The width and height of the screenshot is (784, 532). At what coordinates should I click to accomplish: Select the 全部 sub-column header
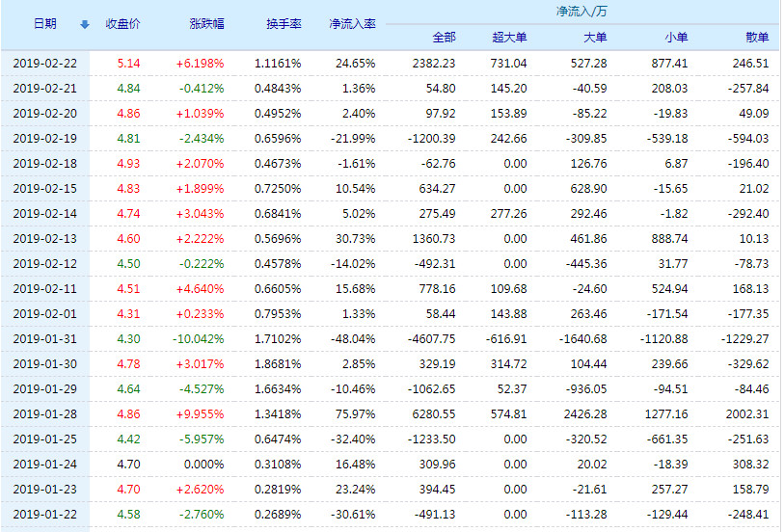(x=444, y=37)
